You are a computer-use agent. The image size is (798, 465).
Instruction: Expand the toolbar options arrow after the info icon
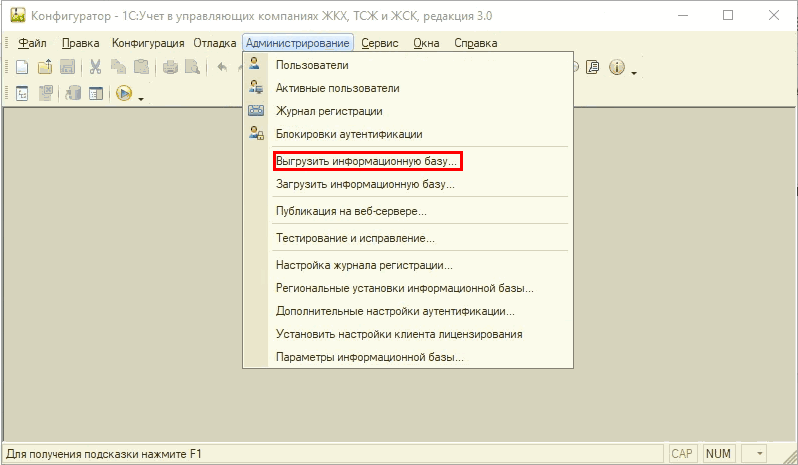point(634,73)
